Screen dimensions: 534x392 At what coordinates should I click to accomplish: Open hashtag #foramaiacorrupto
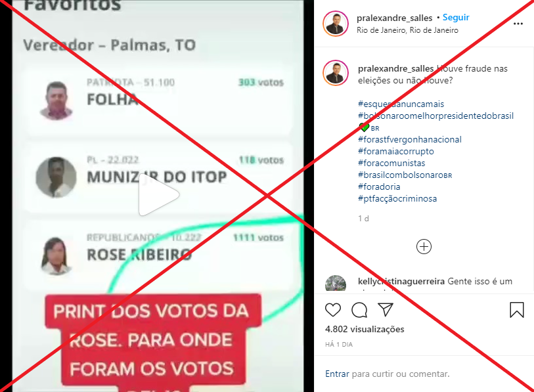coord(395,151)
